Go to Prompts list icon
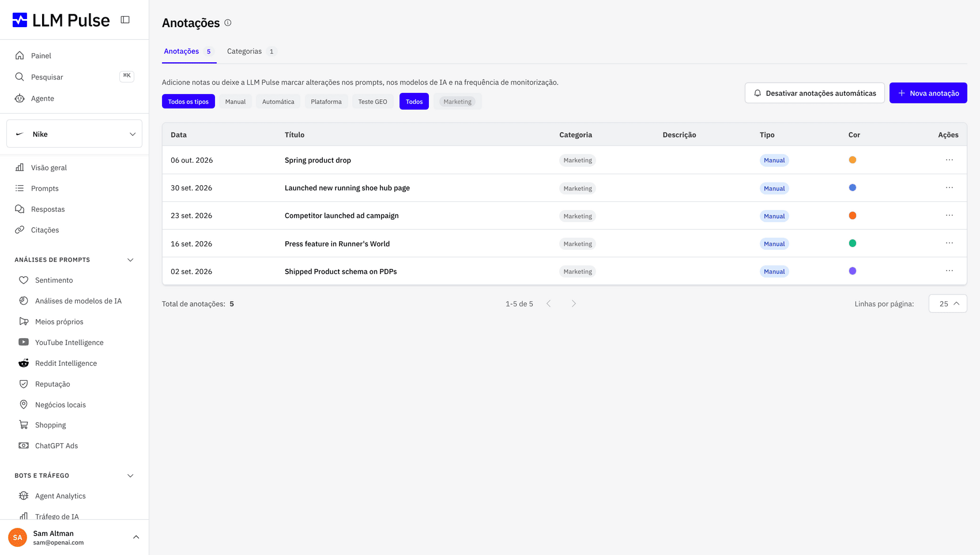The height and width of the screenshot is (555, 980). pos(20,188)
